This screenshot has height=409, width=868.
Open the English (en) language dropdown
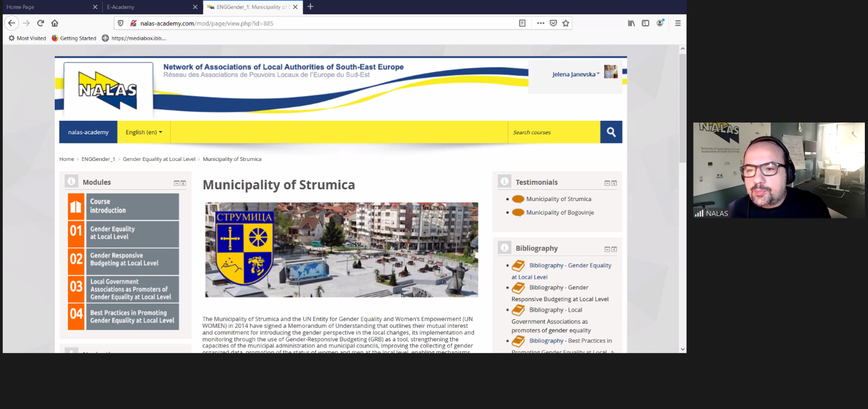coord(144,132)
